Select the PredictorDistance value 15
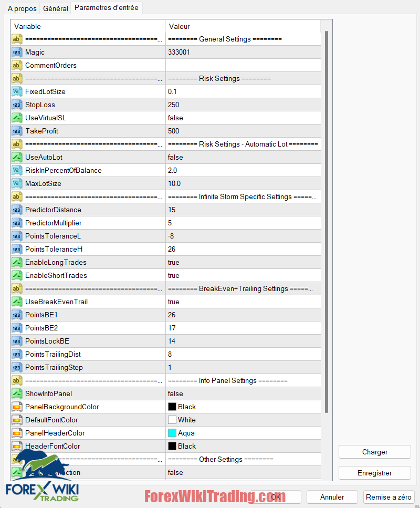Image resolution: width=420 pixels, height=508 pixels. (243, 210)
